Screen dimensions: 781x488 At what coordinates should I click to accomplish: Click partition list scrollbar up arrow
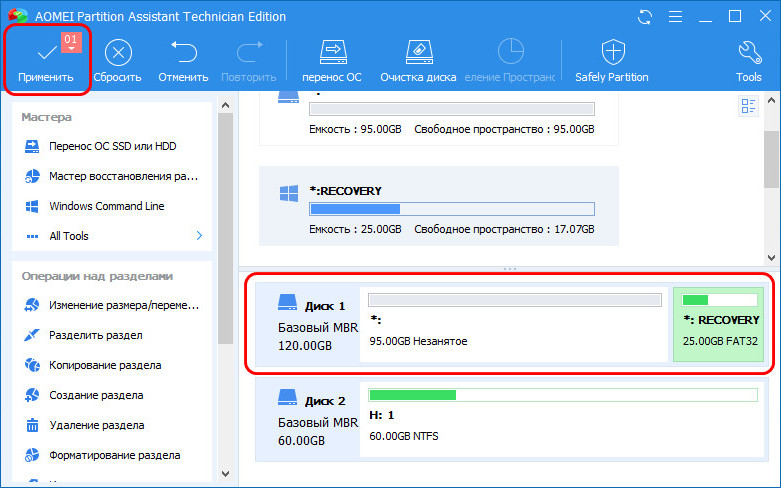pyautogui.click(x=772, y=101)
